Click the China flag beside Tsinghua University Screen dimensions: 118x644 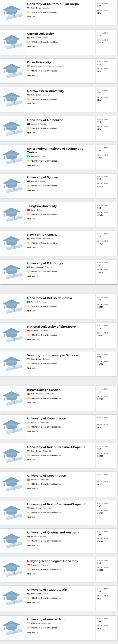(28, 210)
